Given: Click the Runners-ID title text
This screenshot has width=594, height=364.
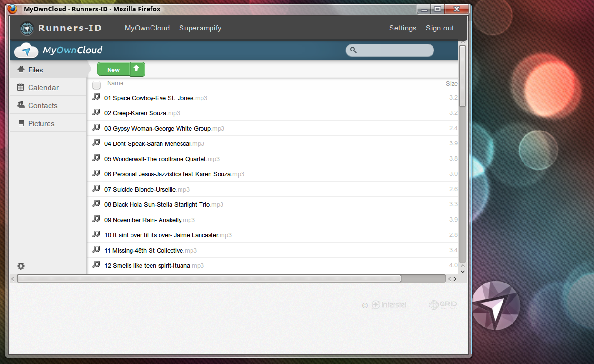Looking at the screenshot, I should [x=70, y=28].
